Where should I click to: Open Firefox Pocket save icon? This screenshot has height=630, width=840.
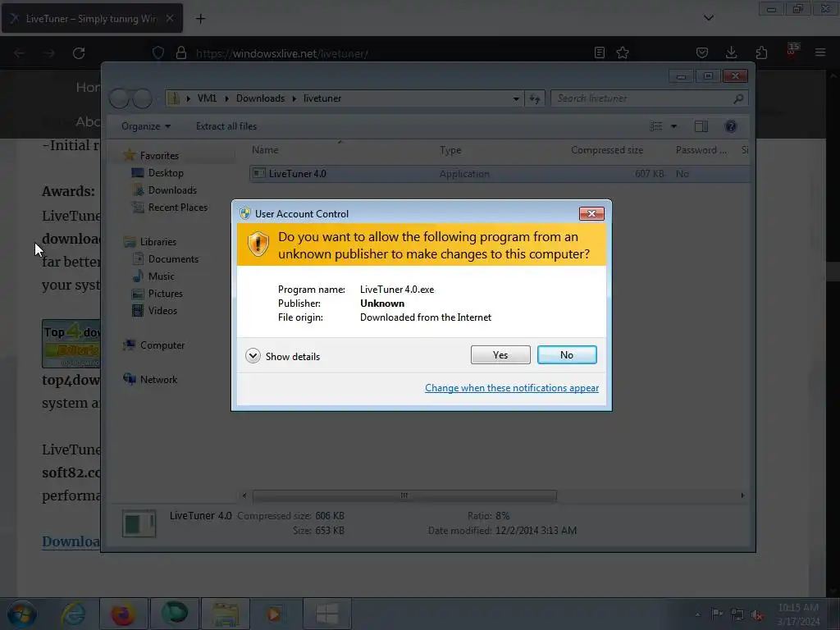click(x=702, y=52)
